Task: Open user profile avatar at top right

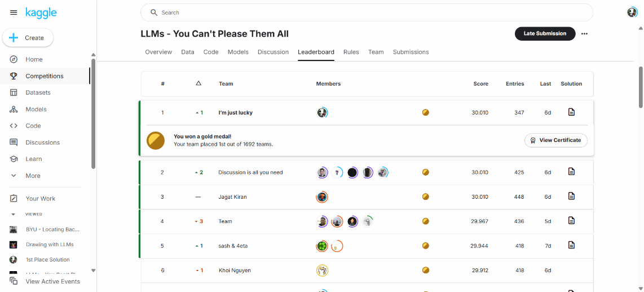Action: coord(632,12)
